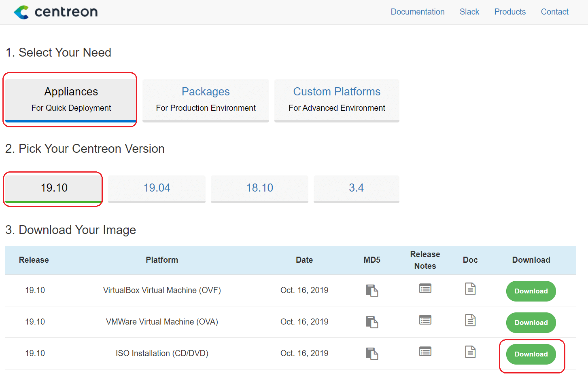Image resolution: width=588 pixels, height=388 pixels.
Task: Click the date in the VMWare row
Action: pyautogui.click(x=304, y=322)
